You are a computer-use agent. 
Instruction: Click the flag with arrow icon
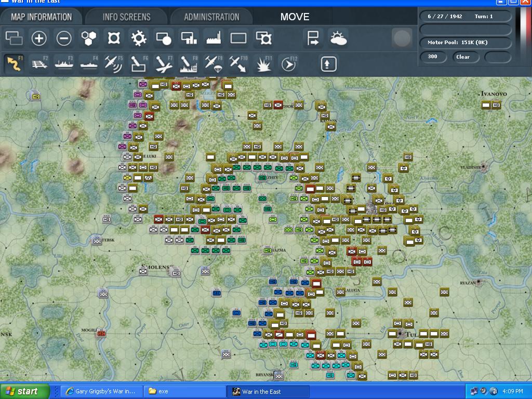click(x=312, y=38)
